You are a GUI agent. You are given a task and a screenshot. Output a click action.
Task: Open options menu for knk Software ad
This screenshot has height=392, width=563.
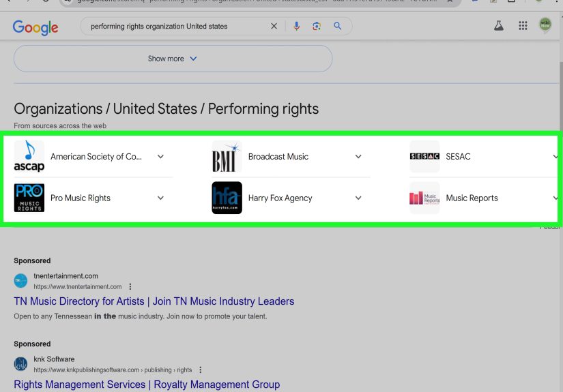pos(200,370)
